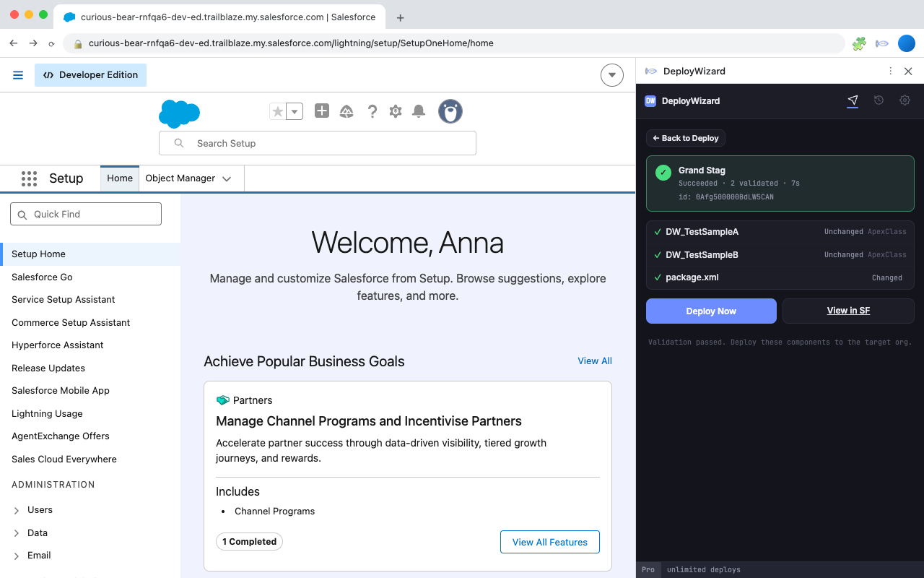Open the user profile avatar
This screenshot has width=924, height=578.
click(x=450, y=111)
